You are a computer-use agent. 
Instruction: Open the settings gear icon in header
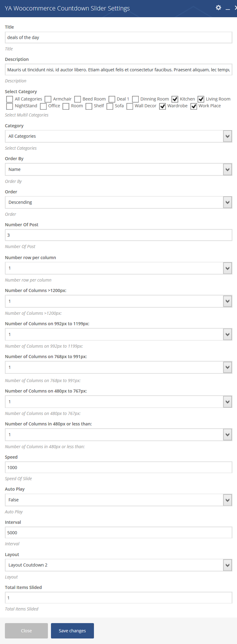218,8
